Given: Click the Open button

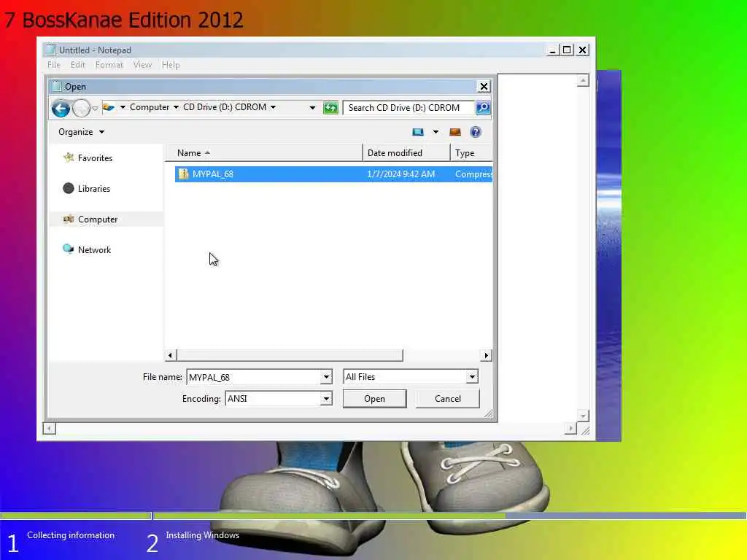Looking at the screenshot, I should [374, 399].
